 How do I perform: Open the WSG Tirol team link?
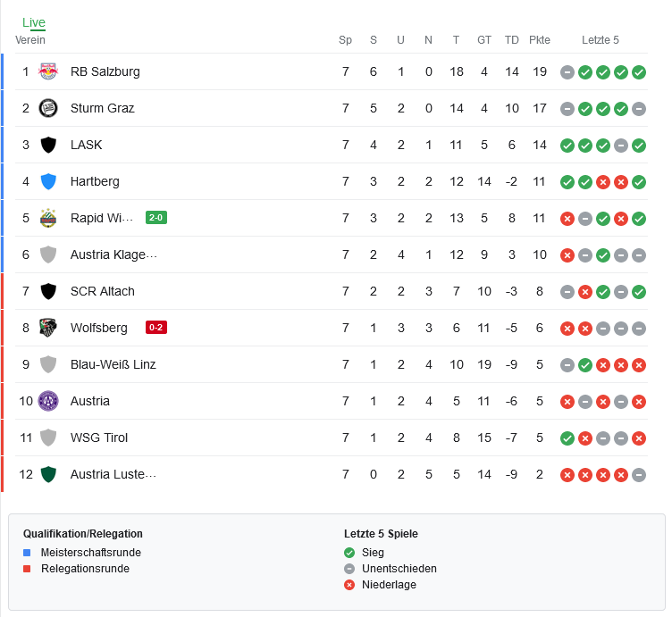pyautogui.click(x=99, y=438)
